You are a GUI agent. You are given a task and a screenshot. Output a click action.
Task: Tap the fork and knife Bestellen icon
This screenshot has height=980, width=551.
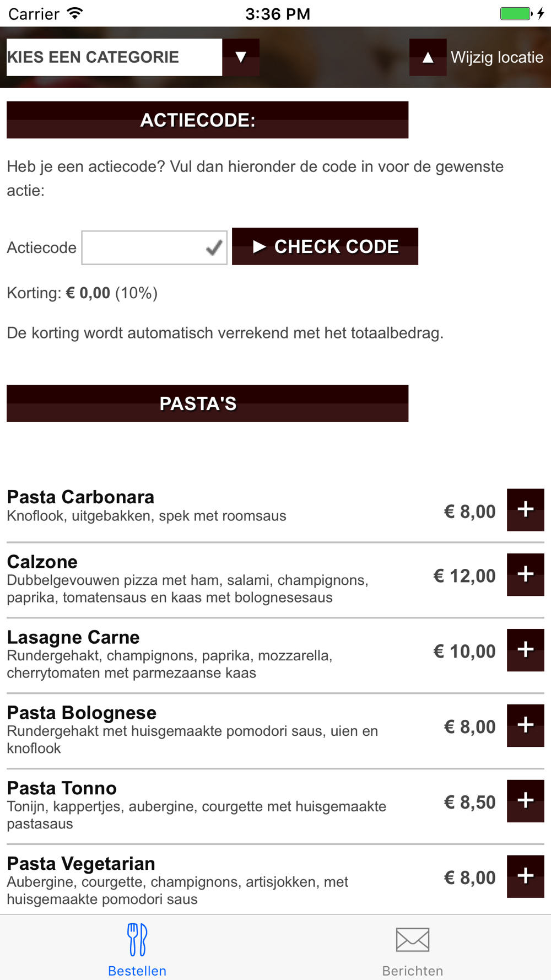[x=137, y=940]
